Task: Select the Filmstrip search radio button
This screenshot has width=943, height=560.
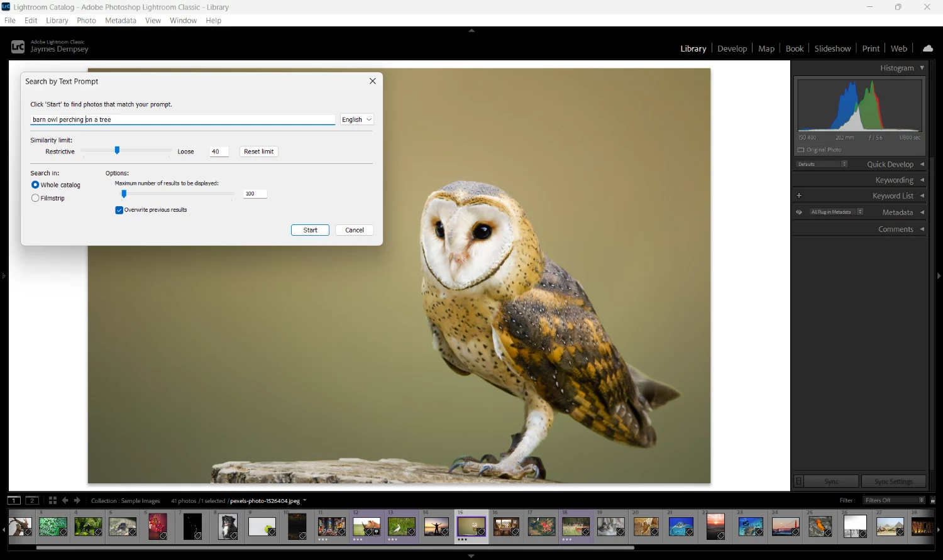Action: pyautogui.click(x=35, y=198)
